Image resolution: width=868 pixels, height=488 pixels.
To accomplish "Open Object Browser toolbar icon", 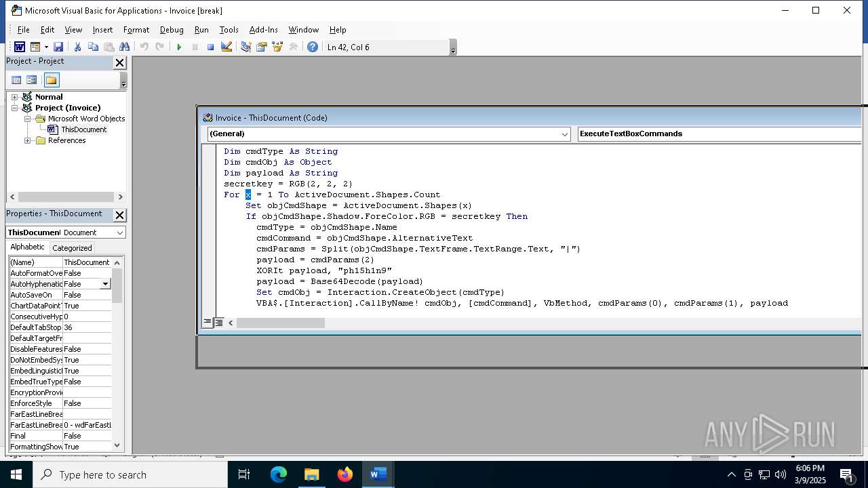I will click(277, 47).
